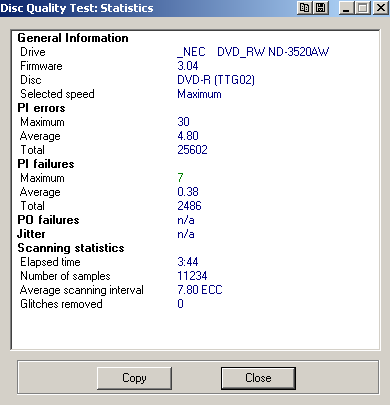Click the Average scanning interval label
Screen dimensions: 390x405
82,290
